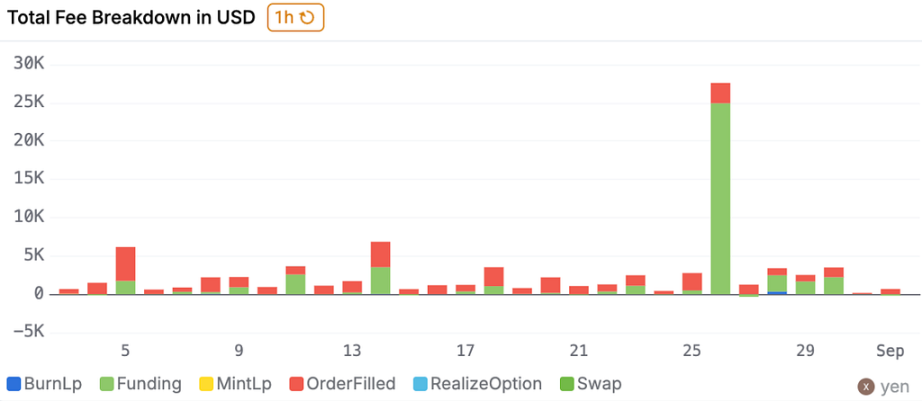The width and height of the screenshot is (922, 401).
Task: Hide the OrderFilled series via legend
Action: point(340,383)
